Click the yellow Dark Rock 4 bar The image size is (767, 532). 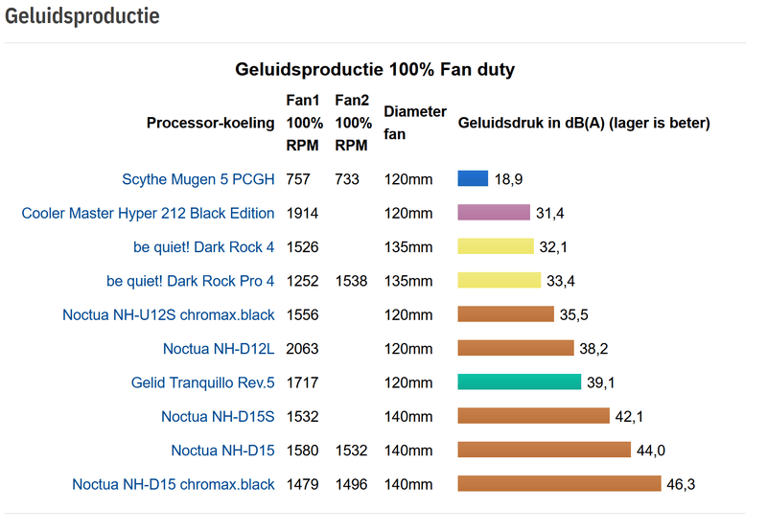(x=496, y=246)
